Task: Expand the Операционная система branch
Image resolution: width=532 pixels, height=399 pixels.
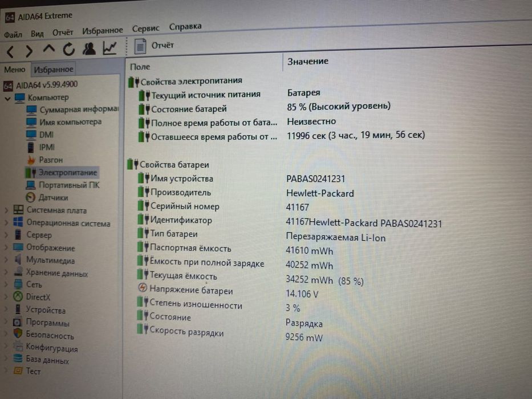Action: (6, 223)
